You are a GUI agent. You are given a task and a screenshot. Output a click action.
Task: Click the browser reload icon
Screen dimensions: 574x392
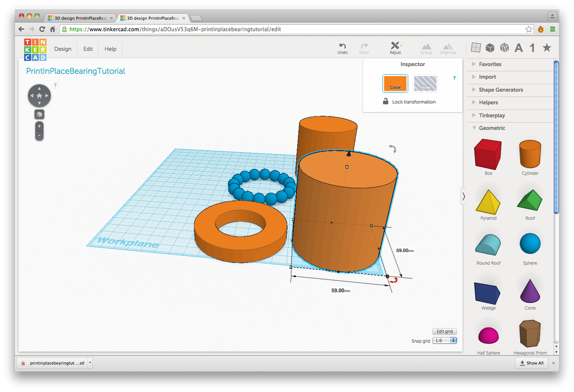tap(42, 29)
